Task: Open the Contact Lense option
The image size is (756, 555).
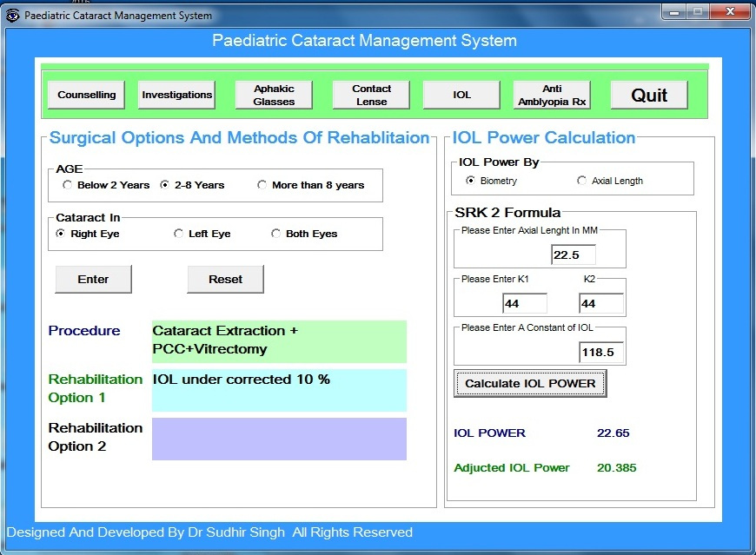Action: coord(371,95)
